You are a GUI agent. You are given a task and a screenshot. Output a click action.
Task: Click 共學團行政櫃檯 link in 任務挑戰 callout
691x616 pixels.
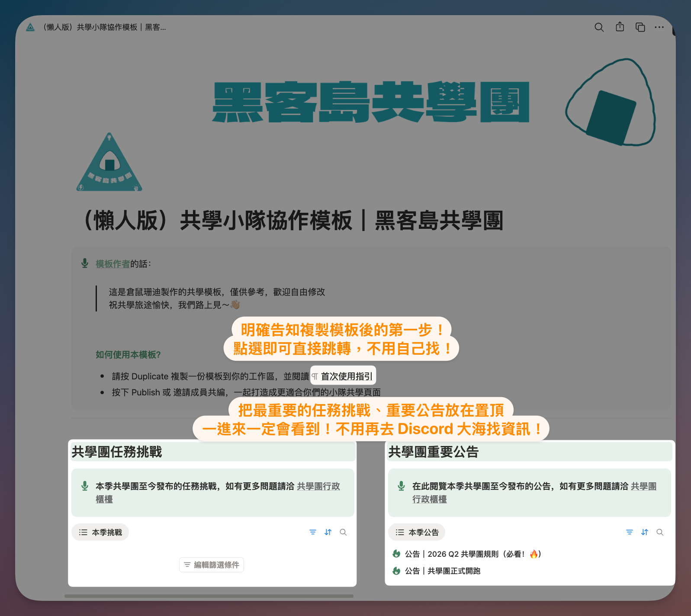(318, 486)
